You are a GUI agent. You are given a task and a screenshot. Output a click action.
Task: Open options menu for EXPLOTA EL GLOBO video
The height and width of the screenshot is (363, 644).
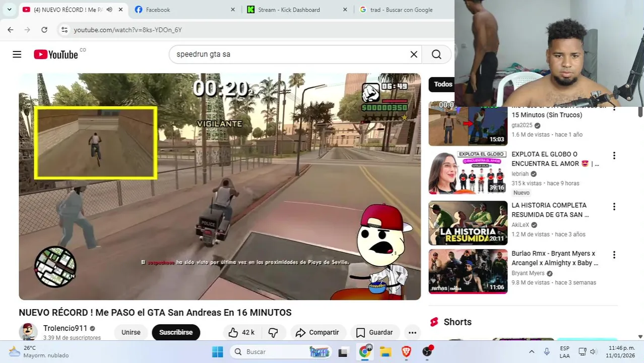[614, 156]
